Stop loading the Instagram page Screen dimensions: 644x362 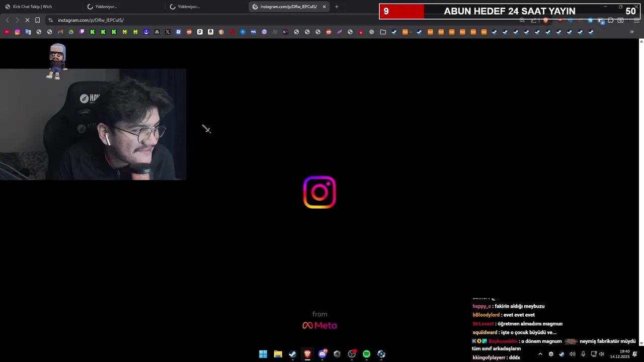pos(27,20)
